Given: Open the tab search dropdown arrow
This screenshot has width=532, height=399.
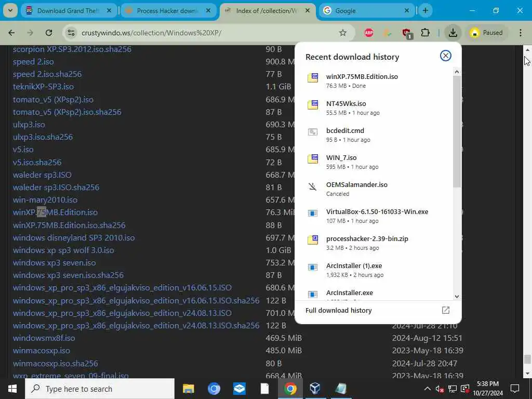Looking at the screenshot, I should (x=10, y=11).
